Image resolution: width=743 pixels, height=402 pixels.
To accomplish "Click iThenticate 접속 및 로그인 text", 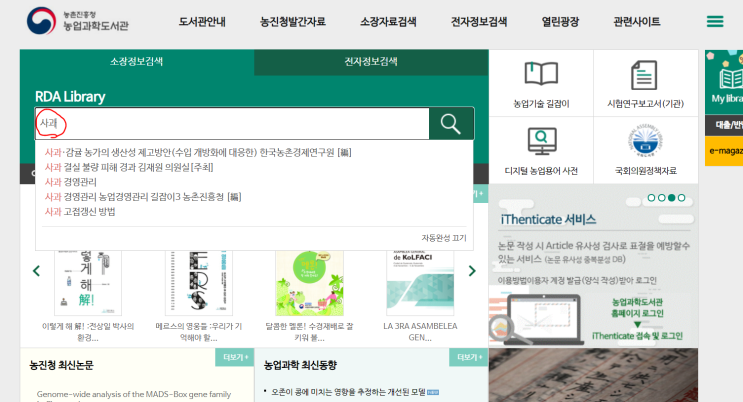I will 637,336.
